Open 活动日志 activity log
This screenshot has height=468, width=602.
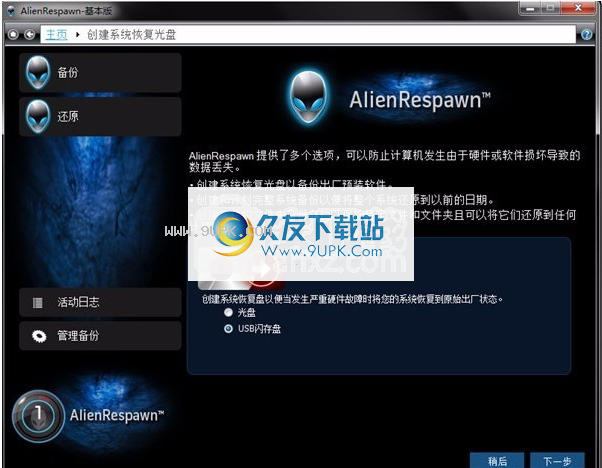tap(100, 302)
